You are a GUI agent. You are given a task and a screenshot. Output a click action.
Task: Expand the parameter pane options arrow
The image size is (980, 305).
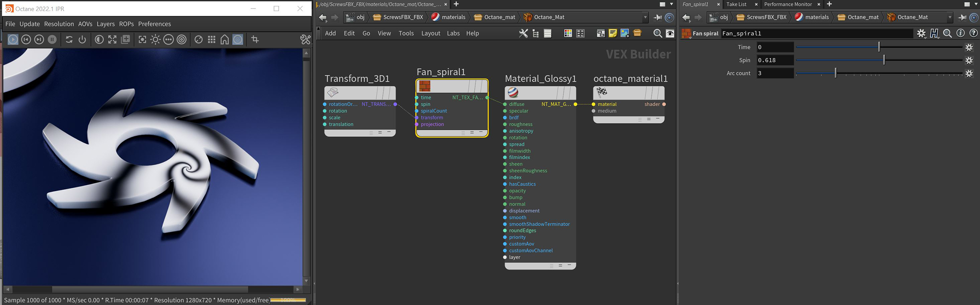tap(976, 4)
